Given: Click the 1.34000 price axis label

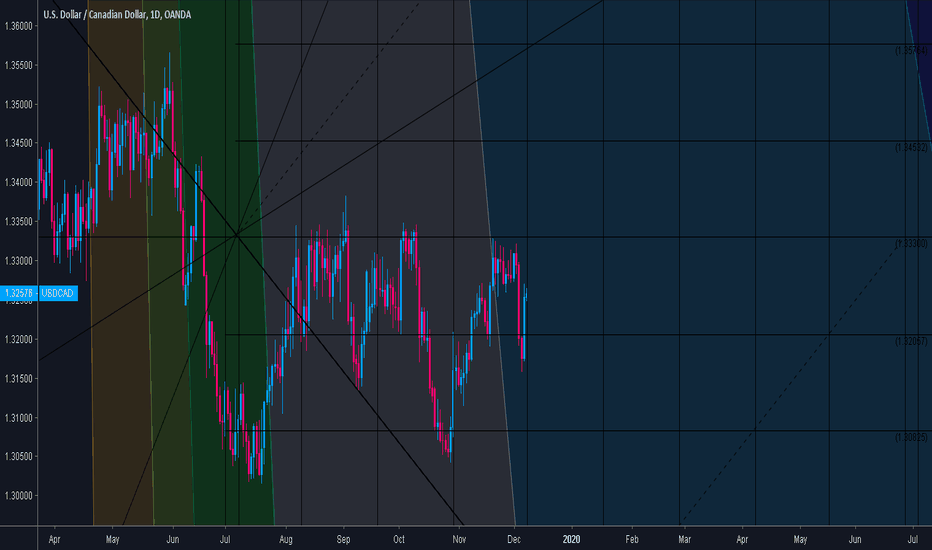Looking at the screenshot, I should tap(19, 182).
